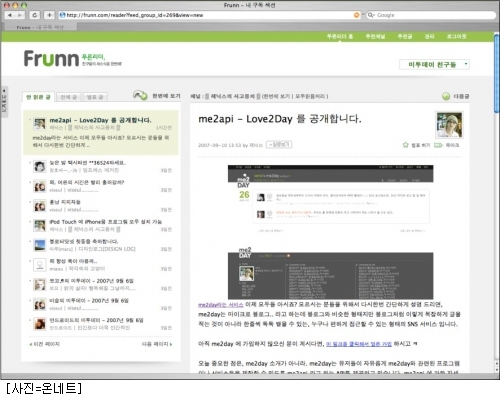Go to 다음 페이지 in post list
The height and width of the screenshot is (400, 500).
pyautogui.click(x=157, y=344)
